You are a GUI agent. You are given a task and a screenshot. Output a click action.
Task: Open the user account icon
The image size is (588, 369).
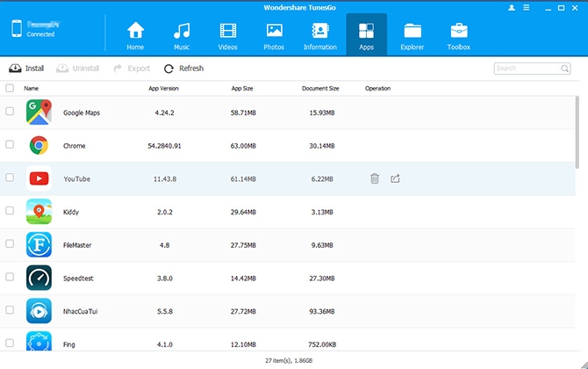click(512, 8)
